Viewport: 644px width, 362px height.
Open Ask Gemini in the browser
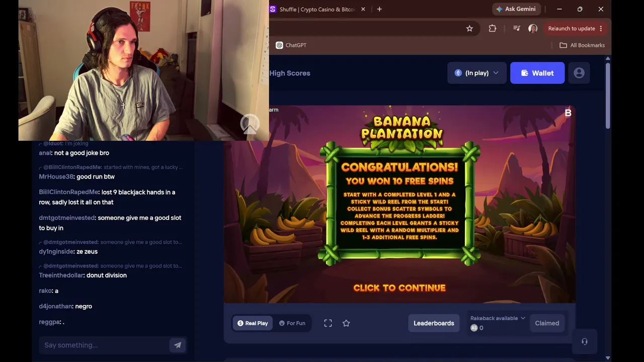516,9
